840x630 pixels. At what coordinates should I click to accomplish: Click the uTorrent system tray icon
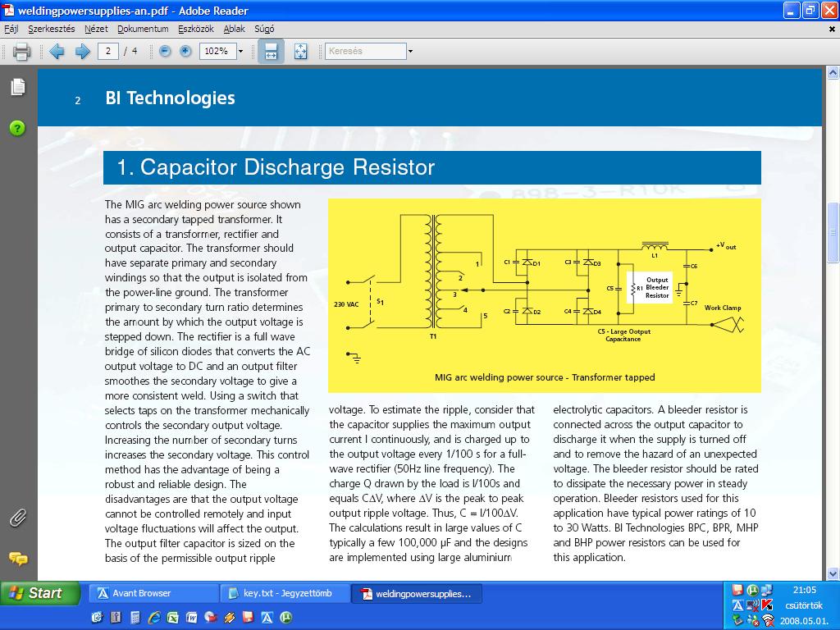click(x=753, y=591)
